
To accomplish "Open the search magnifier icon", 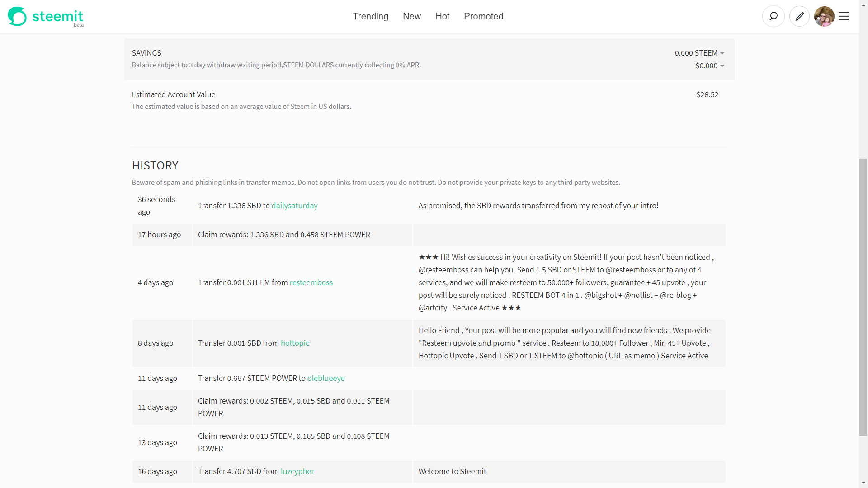I will pos(773,16).
